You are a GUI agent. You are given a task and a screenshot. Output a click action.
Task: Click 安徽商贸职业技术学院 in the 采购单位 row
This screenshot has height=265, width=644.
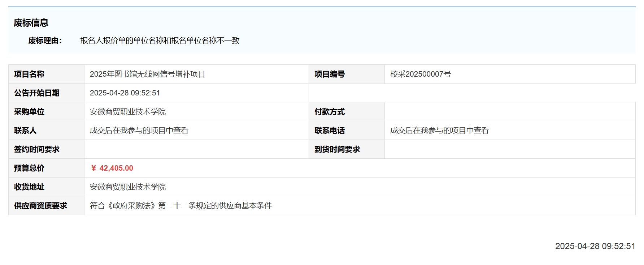click(127, 112)
